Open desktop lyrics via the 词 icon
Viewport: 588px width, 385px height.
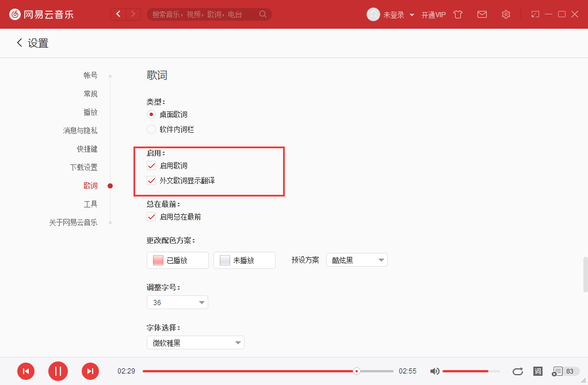(x=538, y=371)
